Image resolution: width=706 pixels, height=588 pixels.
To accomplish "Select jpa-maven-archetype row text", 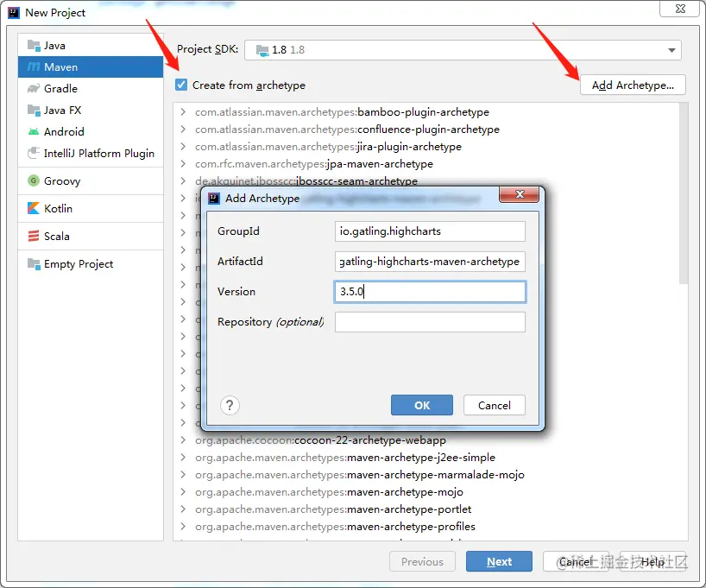I will pyautogui.click(x=314, y=163).
